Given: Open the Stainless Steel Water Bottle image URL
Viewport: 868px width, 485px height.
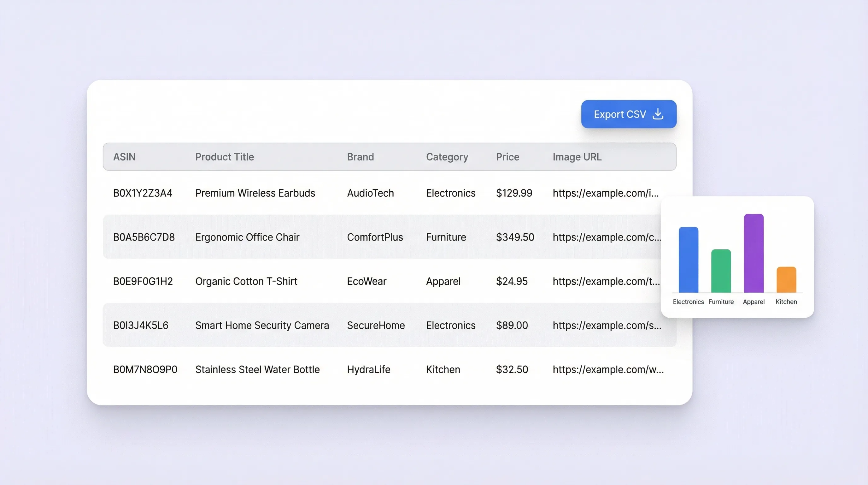Looking at the screenshot, I should tap(608, 369).
